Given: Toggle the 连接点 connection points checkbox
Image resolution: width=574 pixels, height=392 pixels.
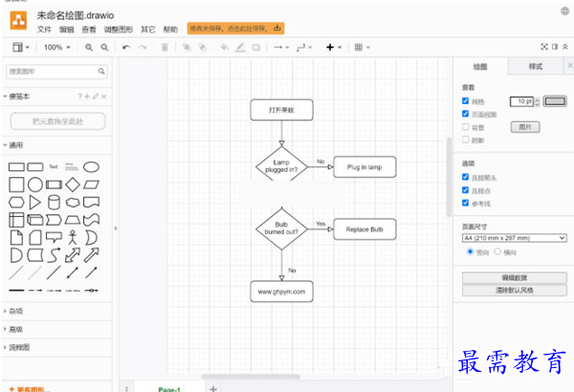Looking at the screenshot, I should pos(465,190).
